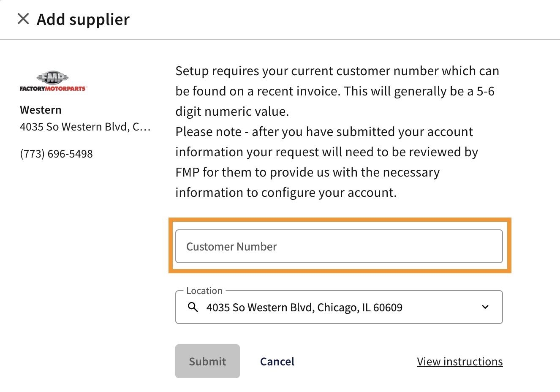Close the Add supplier dialog
Screen dimensions: 560x392
(23, 19)
